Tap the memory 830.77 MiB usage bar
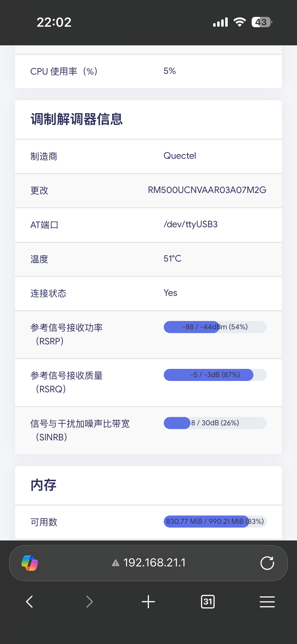Screen dimensions: 297x644 tap(215, 521)
